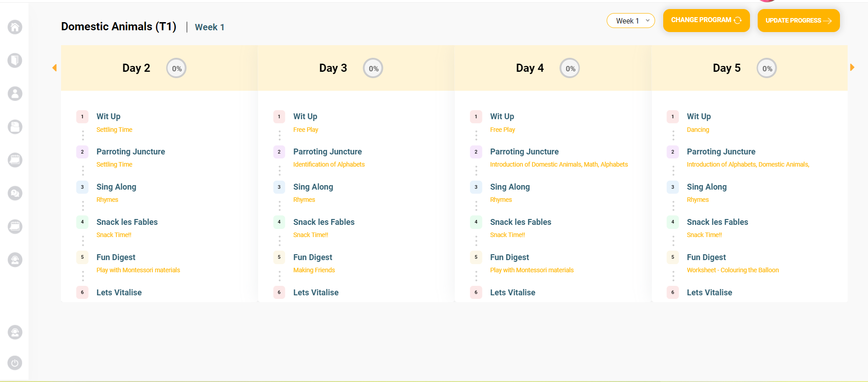Click the Day 3 column header
Viewport: 868px width, 382px height.
(333, 68)
